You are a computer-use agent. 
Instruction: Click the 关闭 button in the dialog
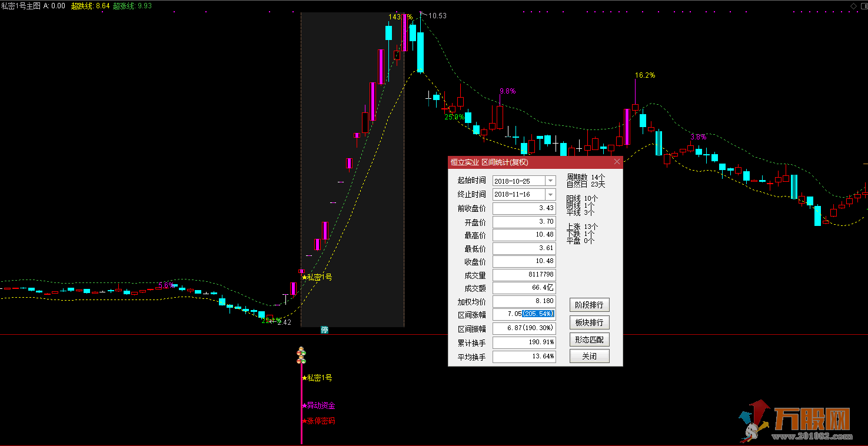(589, 356)
